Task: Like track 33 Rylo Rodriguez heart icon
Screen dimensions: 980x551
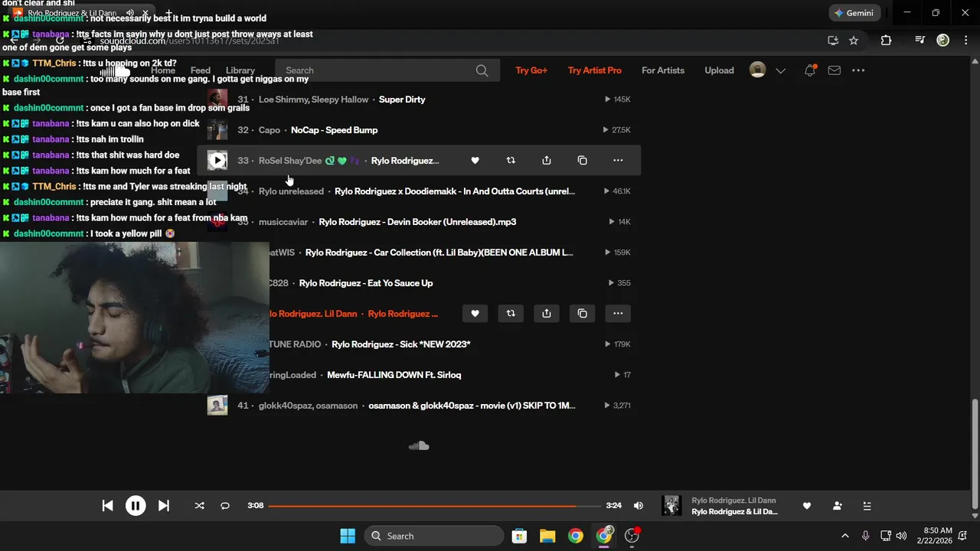Action: point(475,161)
